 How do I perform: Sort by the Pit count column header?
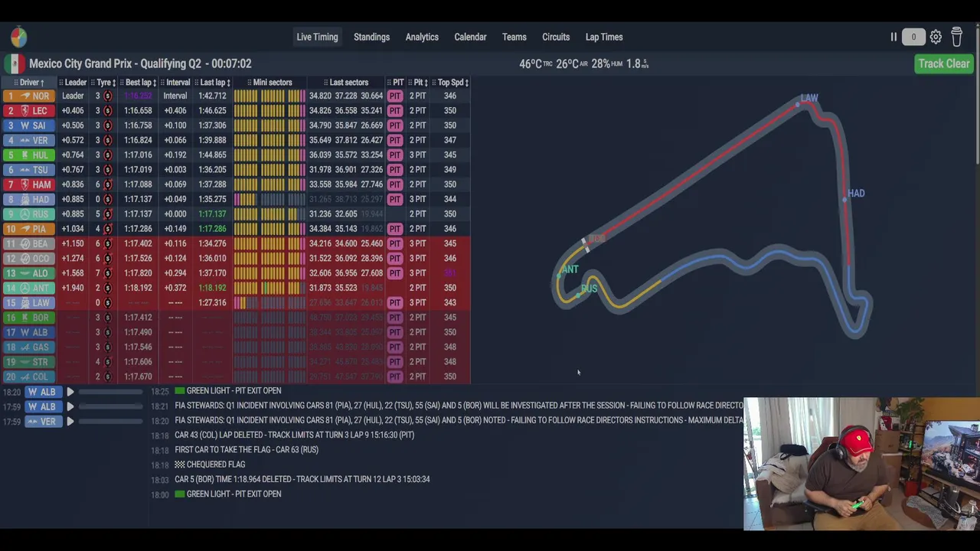[418, 82]
